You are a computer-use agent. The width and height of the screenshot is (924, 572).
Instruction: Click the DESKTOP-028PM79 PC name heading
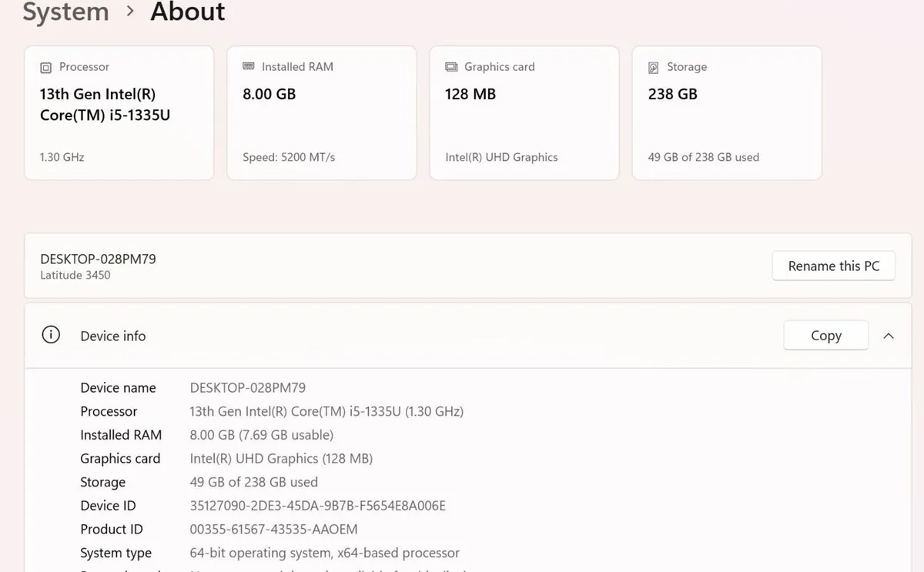98,259
